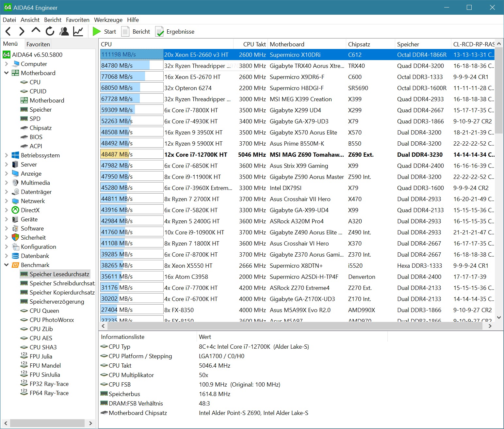This screenshot has height=429, width=504.
Task: Switch to the Favoriten tab
Action: [38, 44]
